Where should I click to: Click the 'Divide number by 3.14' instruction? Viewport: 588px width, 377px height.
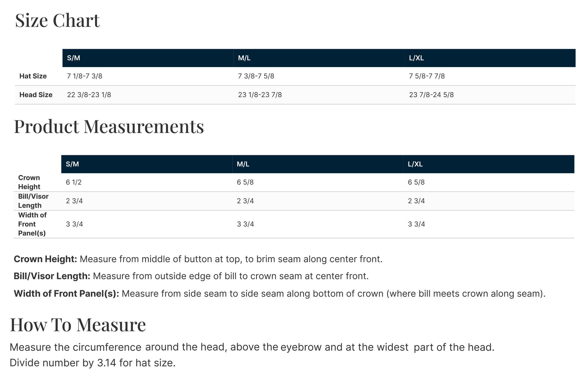pyautogui.click(x=92, y=363)
